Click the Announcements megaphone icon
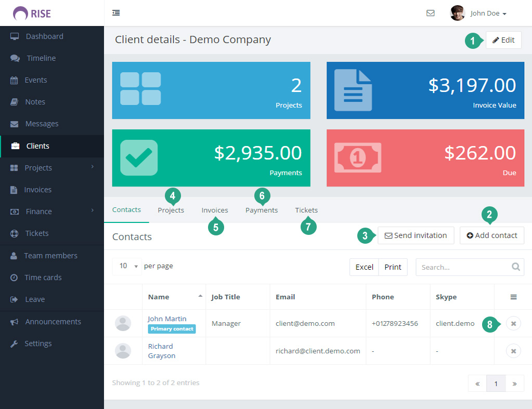This screenshot has height=409, width=532. point(14,322)
